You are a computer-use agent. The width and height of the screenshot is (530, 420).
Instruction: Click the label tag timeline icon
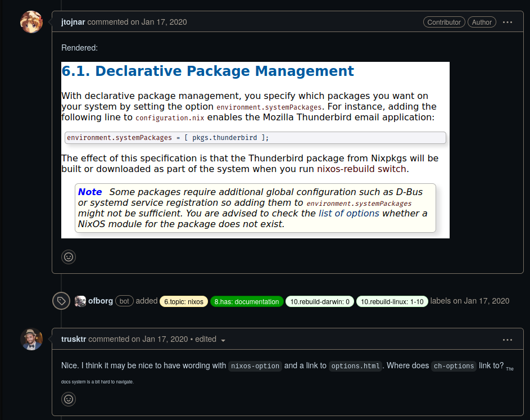[61, 301]
